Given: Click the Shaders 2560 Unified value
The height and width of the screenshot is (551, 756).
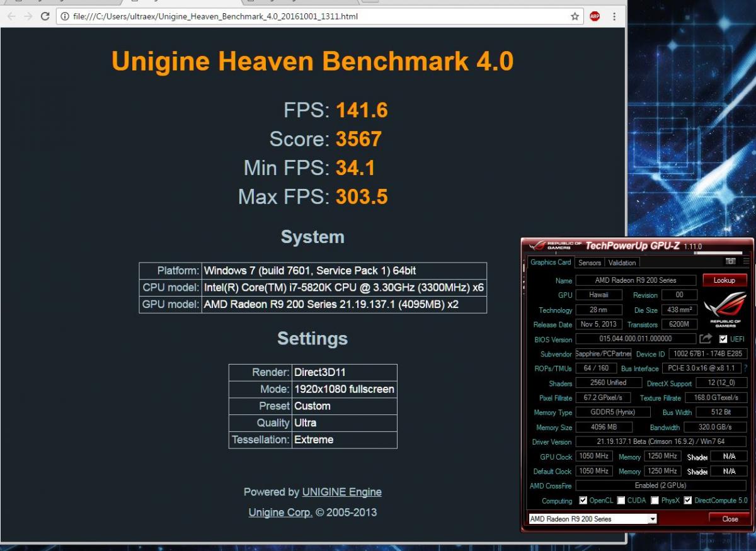Looking at the screenshot, I should coord(608,383).
